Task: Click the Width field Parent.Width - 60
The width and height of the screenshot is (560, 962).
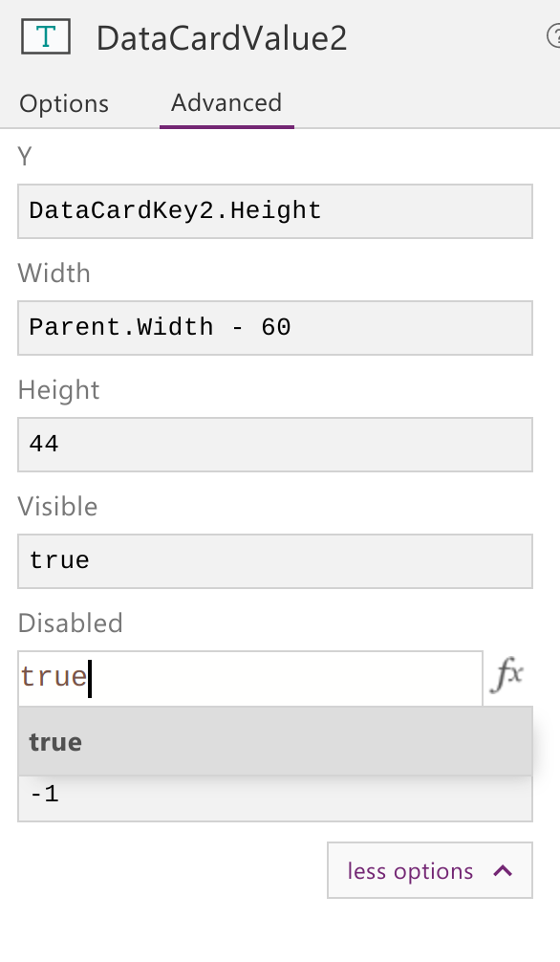Action: 275,328
